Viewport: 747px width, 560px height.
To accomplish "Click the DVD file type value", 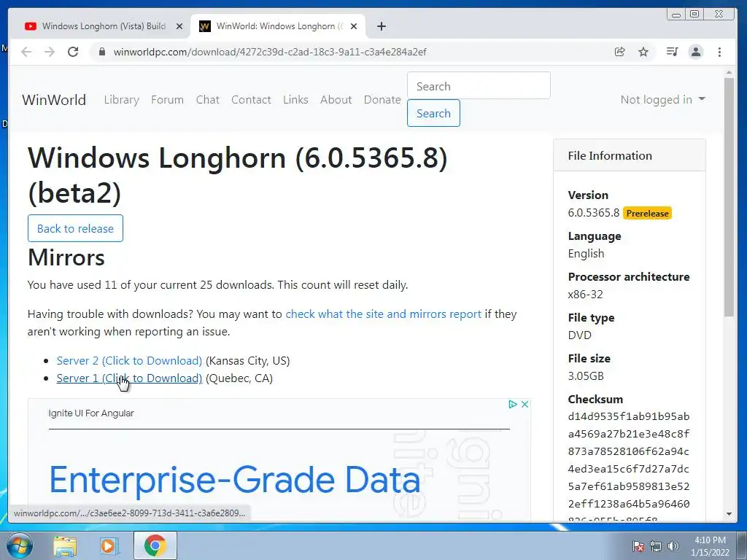I will click(x=579, y=335).
